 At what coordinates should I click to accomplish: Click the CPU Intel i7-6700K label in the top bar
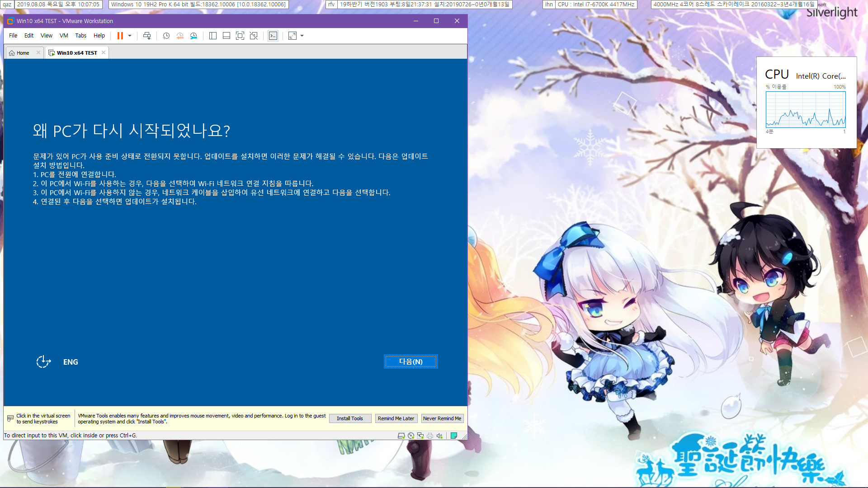(x=596, y=5)
